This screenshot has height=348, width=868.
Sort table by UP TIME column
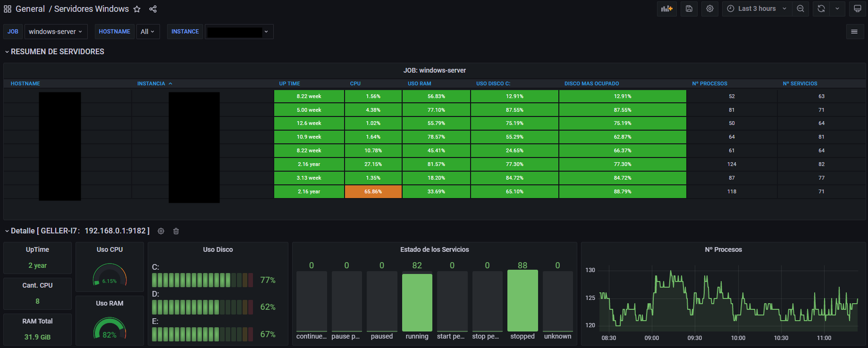(x=289, y=83)
